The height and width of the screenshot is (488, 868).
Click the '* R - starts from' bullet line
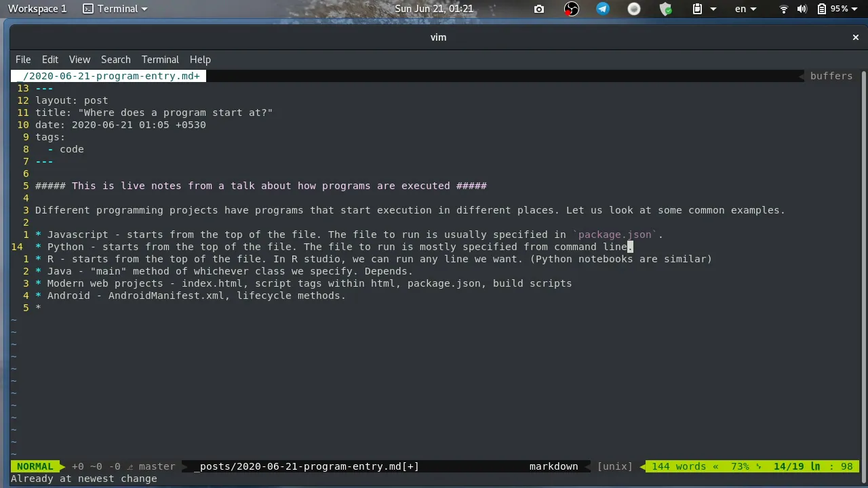[374, 259]
